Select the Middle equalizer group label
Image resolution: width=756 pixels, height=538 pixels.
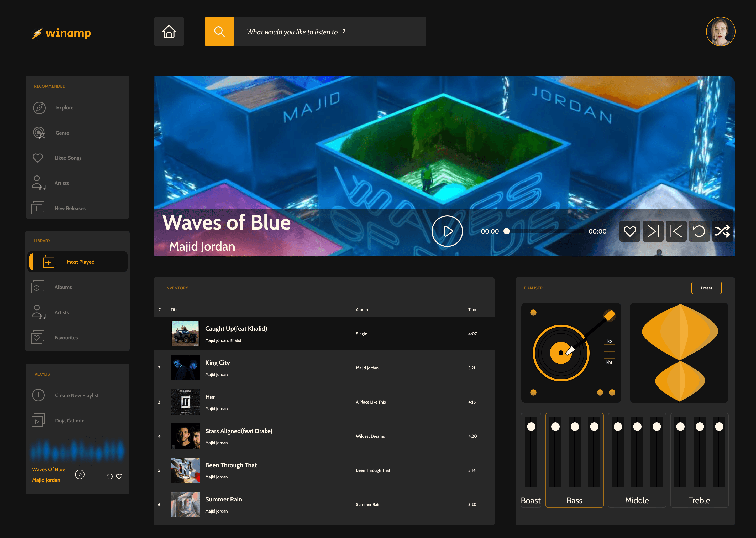pos(637,500)
